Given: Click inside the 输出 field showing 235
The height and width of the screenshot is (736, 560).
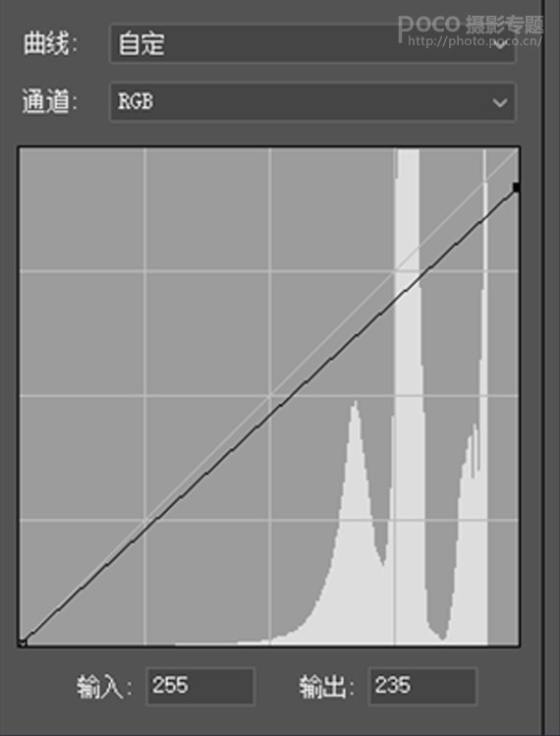Looking at the screenshot, I should pyautogui.click(x=422, y=686).
